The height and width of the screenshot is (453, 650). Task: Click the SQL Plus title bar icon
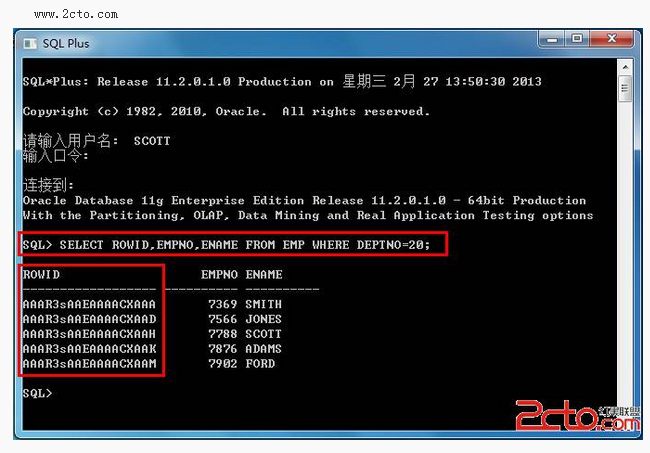point(30,44)
